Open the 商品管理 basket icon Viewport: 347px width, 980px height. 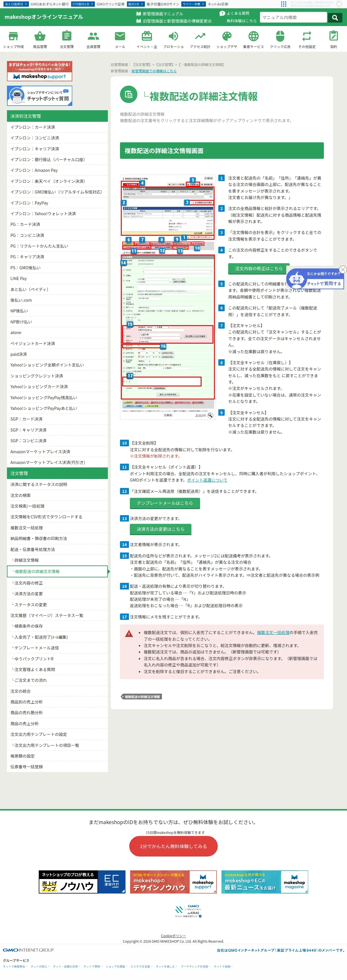tap(40, 39)
